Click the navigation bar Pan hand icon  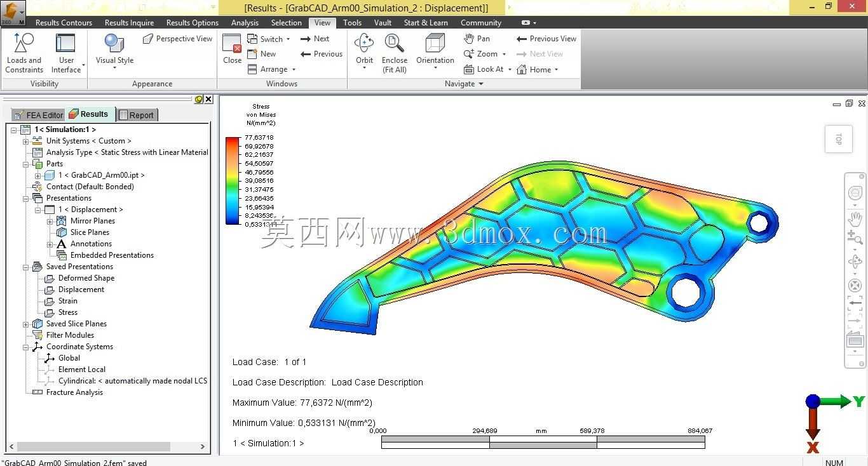pyautogui.click(x=855, y=220)
